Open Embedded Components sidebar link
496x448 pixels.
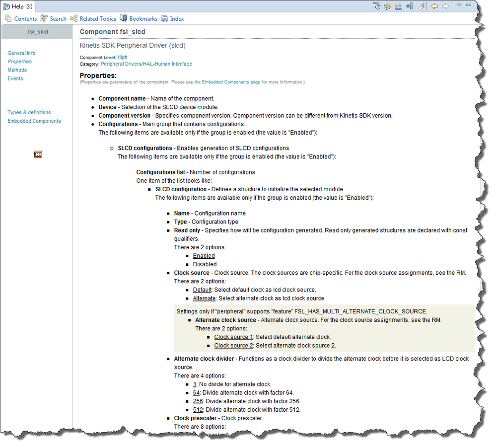tap(34, 121)
